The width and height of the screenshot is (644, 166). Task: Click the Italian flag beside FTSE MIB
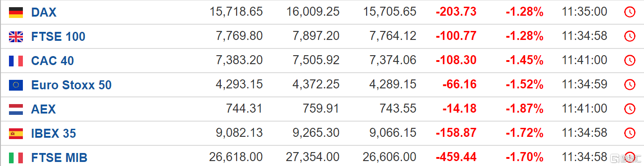[x=16, y=158]
